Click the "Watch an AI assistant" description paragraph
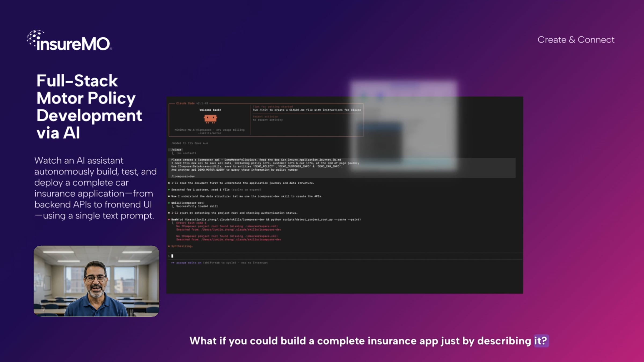644x362 pixels. tap(96, 188)
